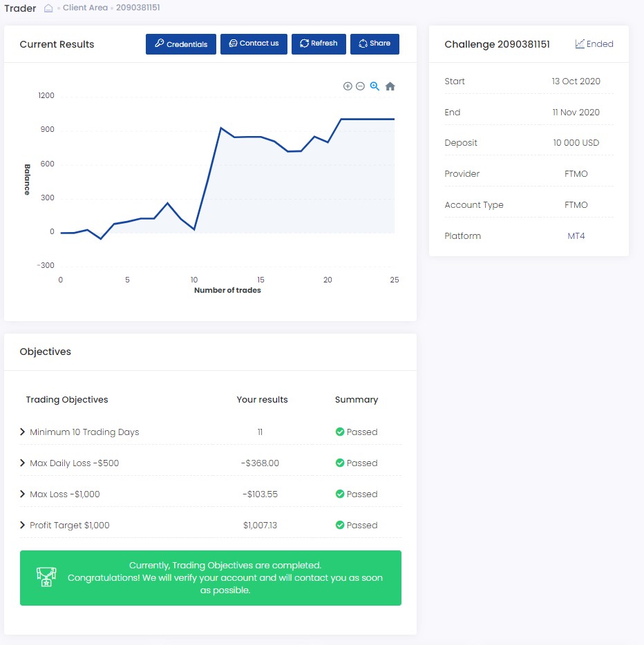Click green check next to Profit Target
The image size is (644, 645).
point(339,526)
